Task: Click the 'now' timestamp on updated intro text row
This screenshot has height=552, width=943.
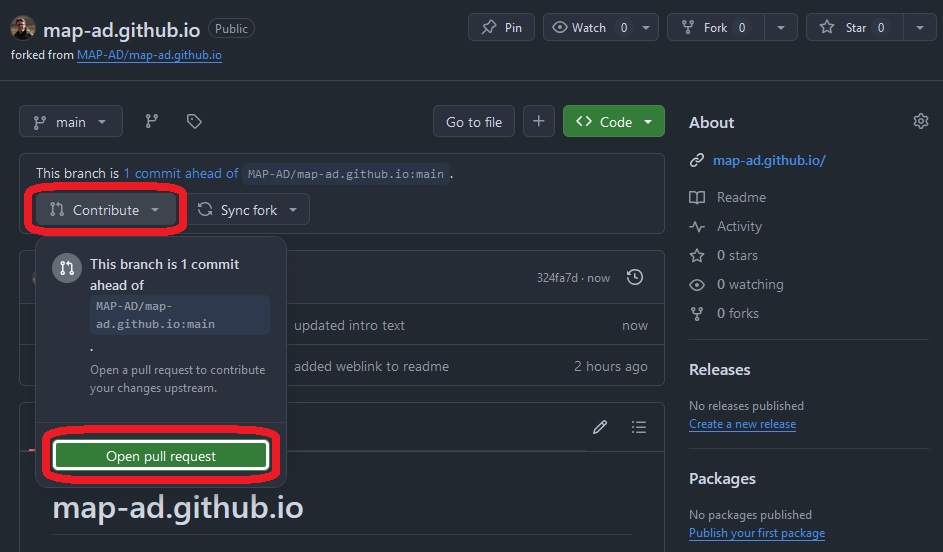Action: 635,325
